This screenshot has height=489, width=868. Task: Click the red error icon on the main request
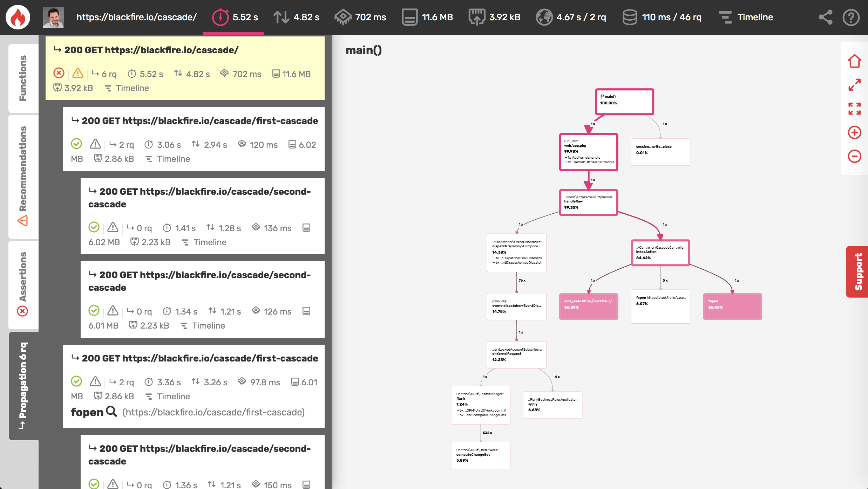(x=59, y=73)
